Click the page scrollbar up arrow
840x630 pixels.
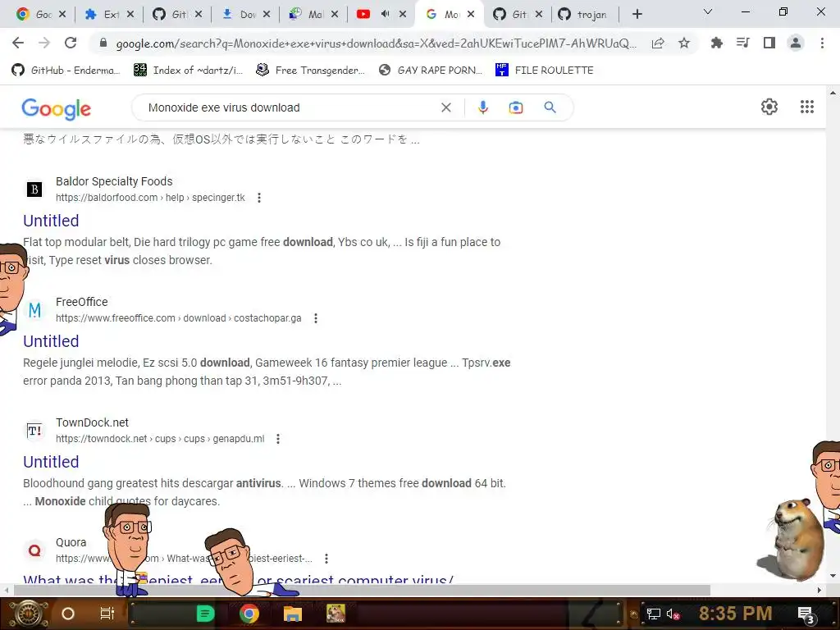833,93
